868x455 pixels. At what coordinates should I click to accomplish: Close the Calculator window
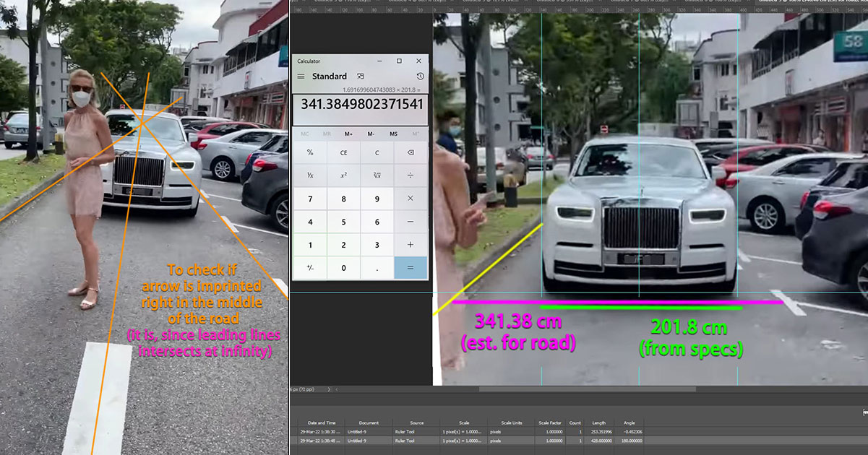tap(418, 61)
